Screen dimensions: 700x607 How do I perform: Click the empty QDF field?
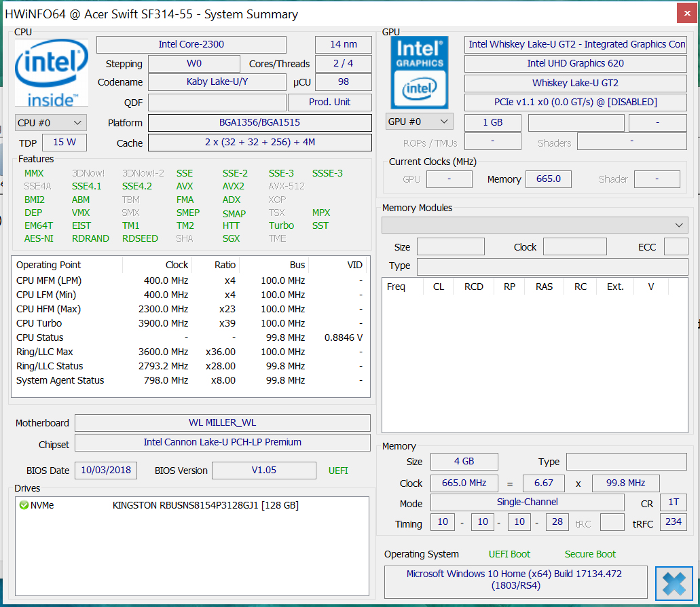[x=217, y=103]
